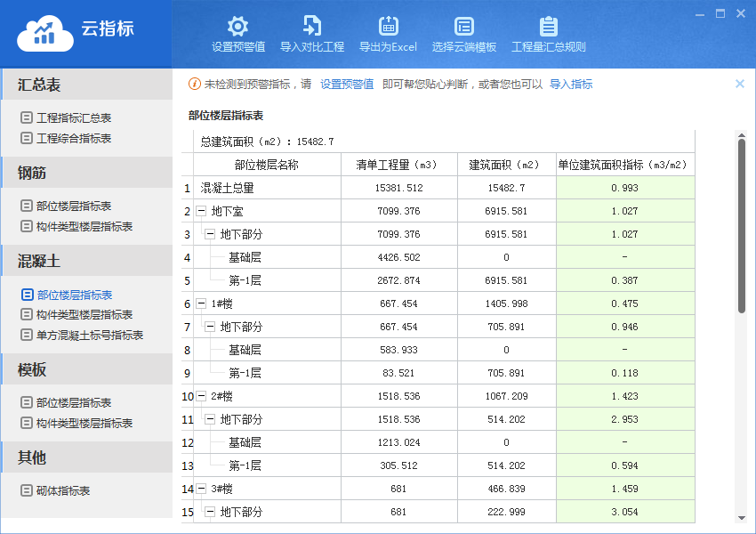The width and height of the screenshot is (756, 534).
Task: Click 建筑面积（m2） column header
Action: [x=506, y=165]
